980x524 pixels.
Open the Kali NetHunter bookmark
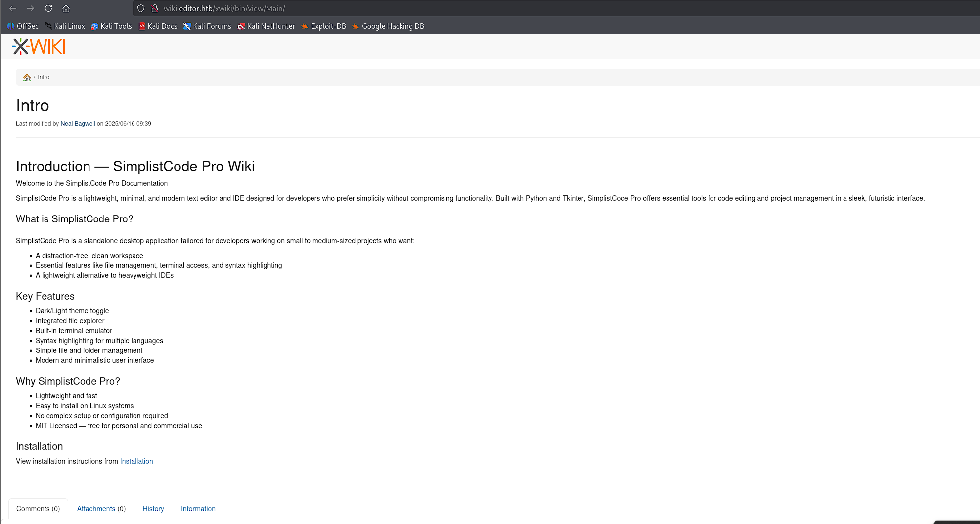click(x=267, y=26)
